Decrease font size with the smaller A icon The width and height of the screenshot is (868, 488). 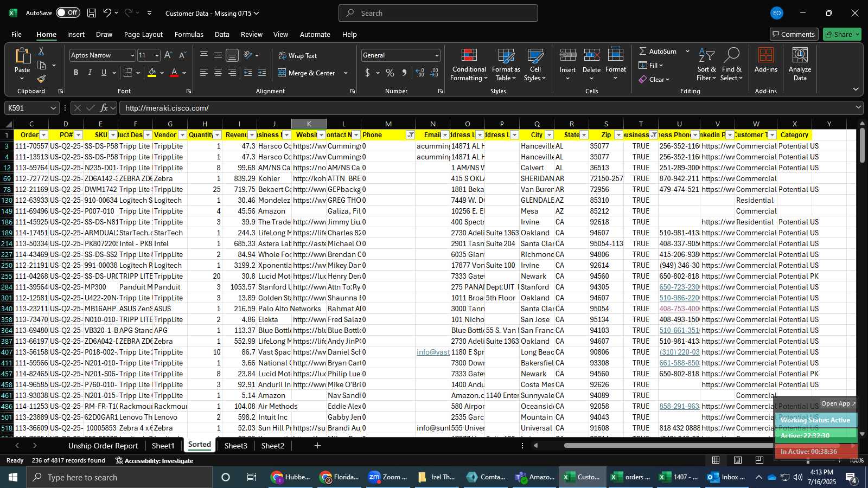[182, 55]
